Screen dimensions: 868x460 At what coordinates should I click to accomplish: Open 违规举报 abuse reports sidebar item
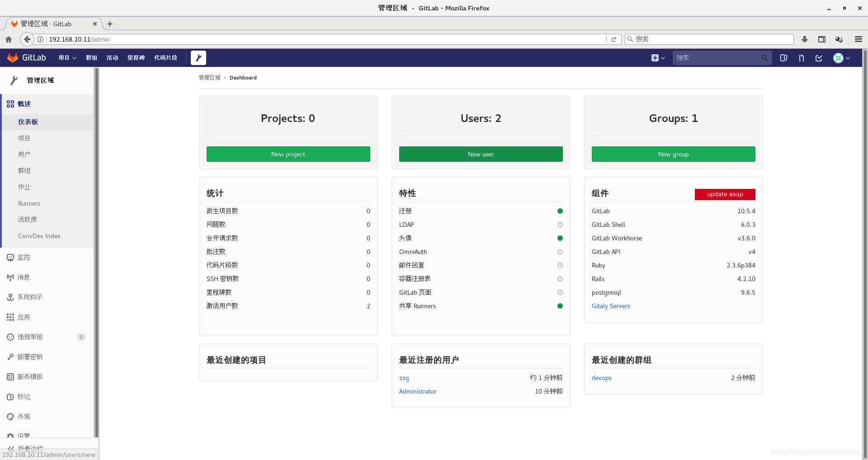click(47, 337)
